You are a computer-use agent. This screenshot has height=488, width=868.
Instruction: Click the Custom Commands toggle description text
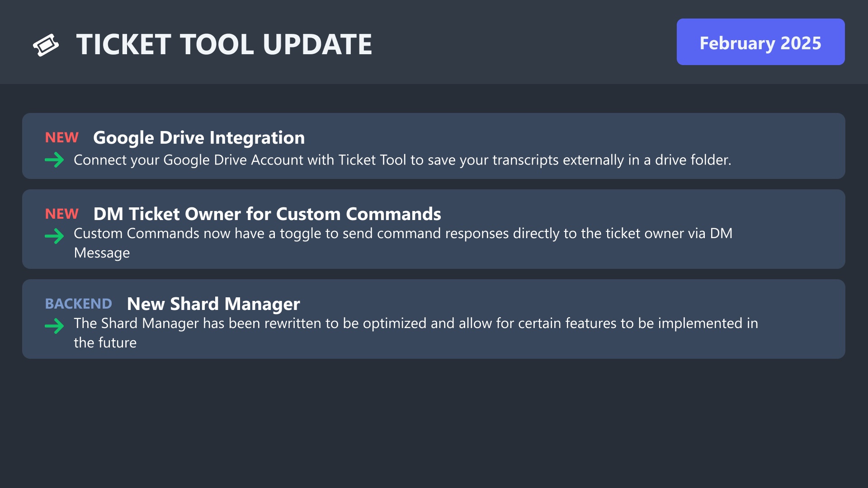(402, 233)
